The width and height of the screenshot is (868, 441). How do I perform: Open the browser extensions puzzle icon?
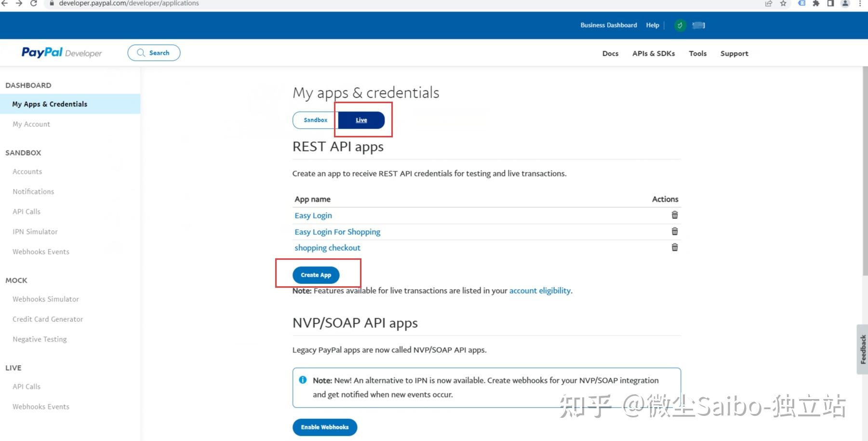(x=816, y=4)
